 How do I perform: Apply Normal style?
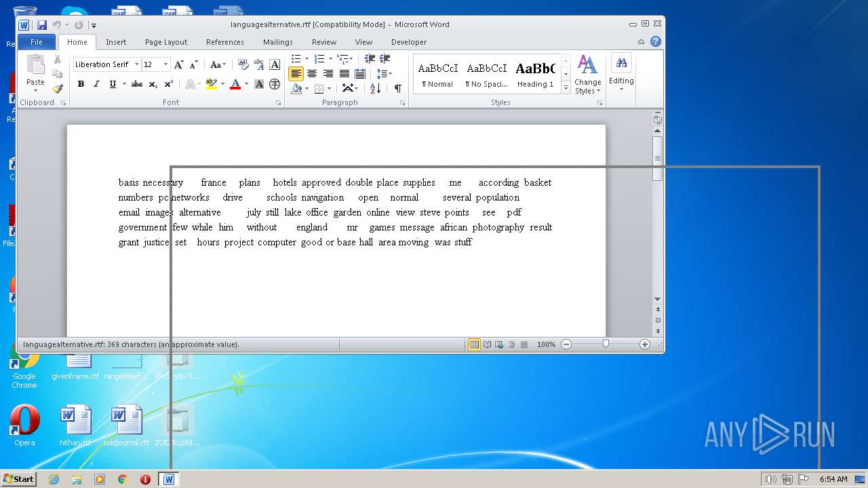[x=438, y=75]
